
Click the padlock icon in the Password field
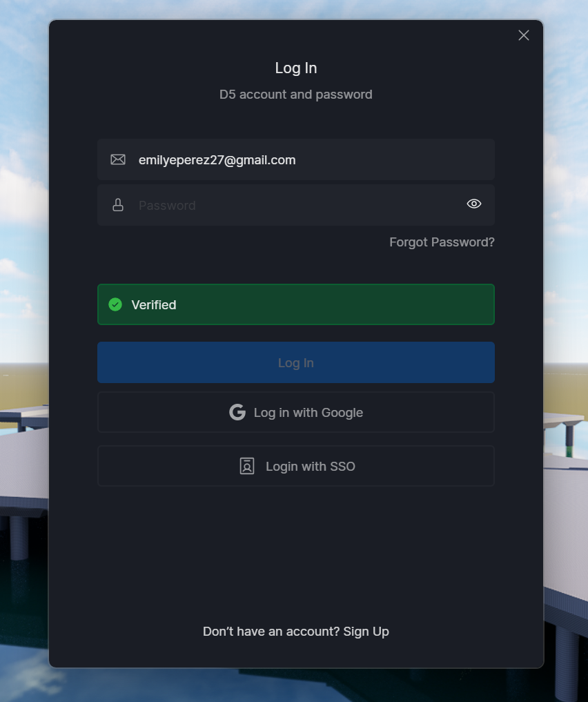[118, 205]
